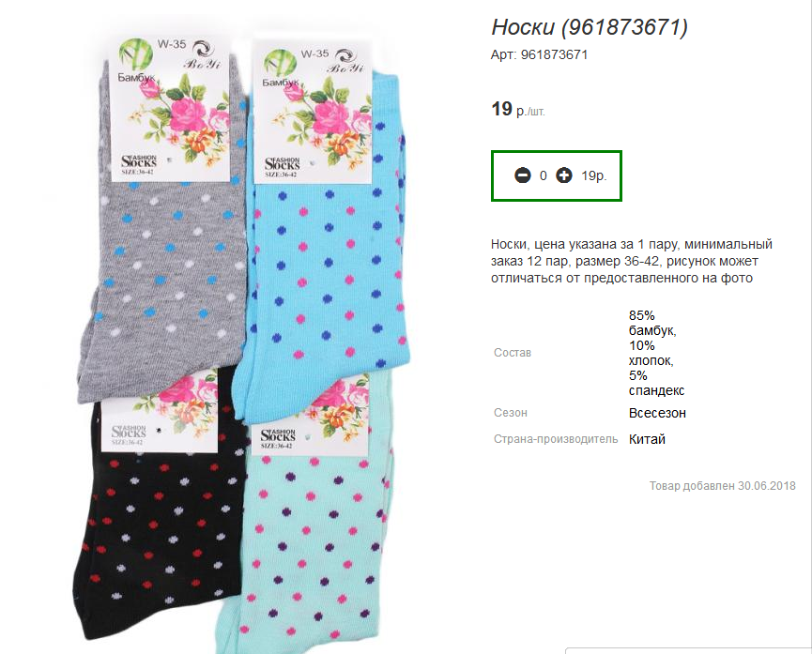The width and height of the screenshot is (812, 654).
Task: Click the 19р. total inside the green box
Action: click(x=594, y=176)
